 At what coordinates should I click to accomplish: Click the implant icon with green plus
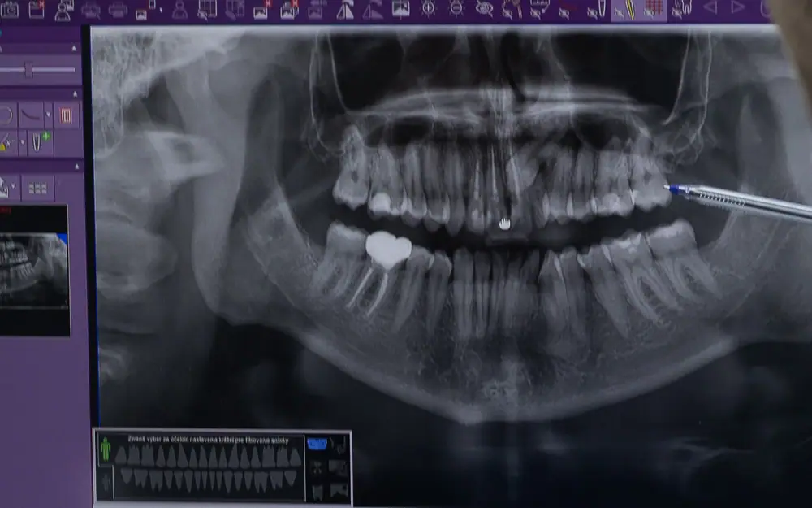[x=41, y=141]
